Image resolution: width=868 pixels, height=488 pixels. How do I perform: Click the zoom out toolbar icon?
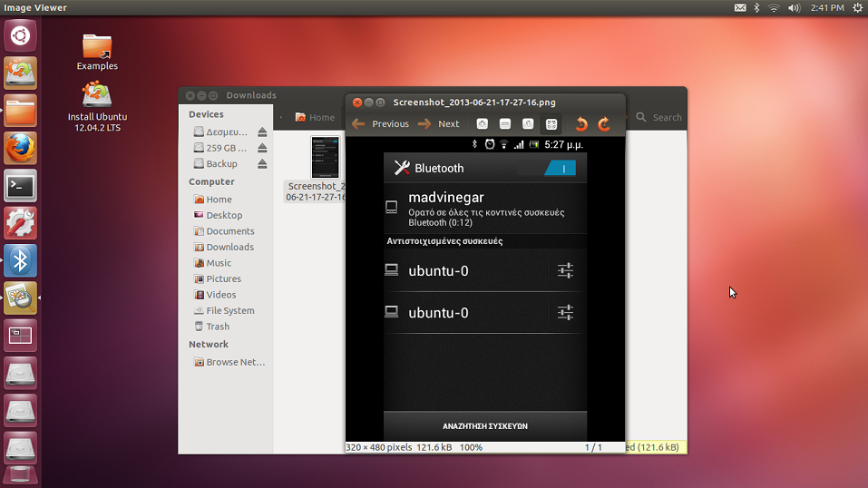[x=505, y=124]
